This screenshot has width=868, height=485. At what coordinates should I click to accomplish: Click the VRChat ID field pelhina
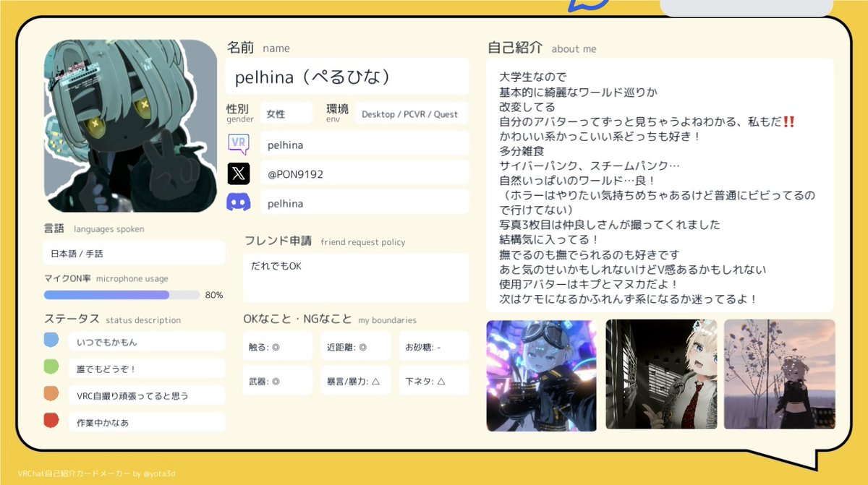tap(365, 144)
